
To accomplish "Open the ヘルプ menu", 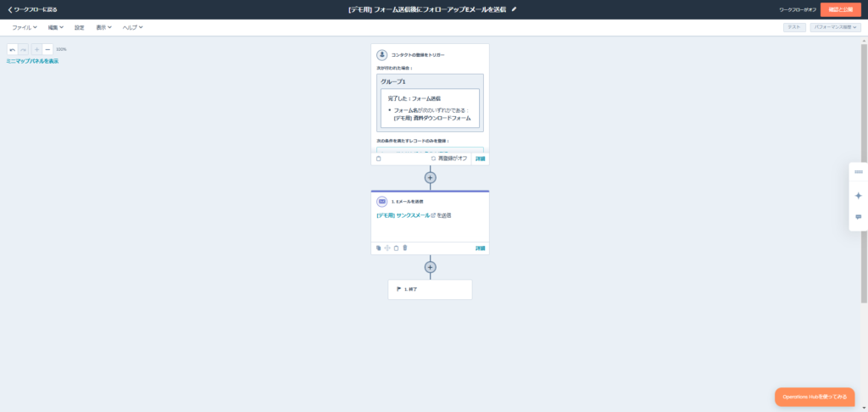I will (x=133, y=27).
